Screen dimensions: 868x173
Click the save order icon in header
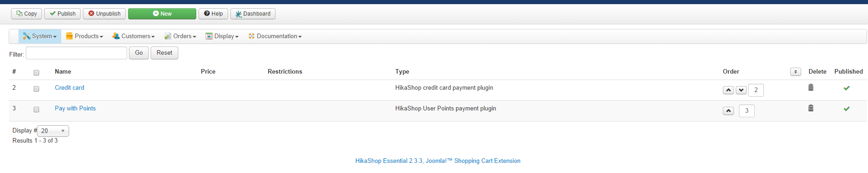pos(796,72)
